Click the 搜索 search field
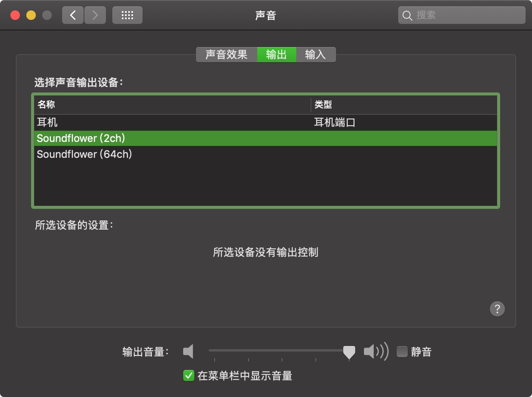 (462, 15)
